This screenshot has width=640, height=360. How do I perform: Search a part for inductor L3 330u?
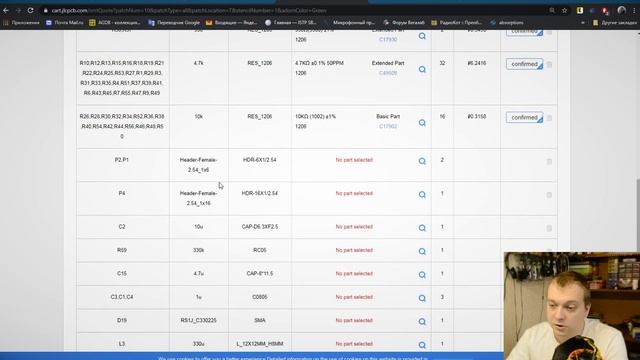[x=422, y=345]
